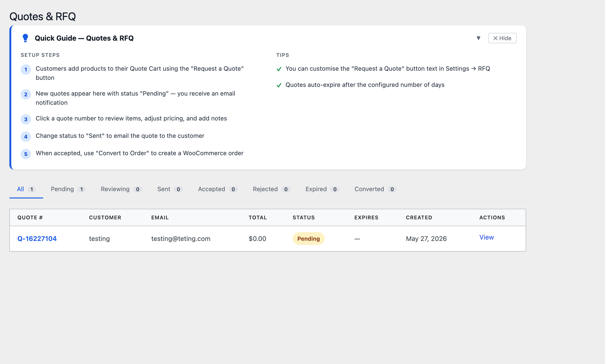Screen dimensions: 605x364
Task: Show the Sent quotes tab
Action: 170,189
